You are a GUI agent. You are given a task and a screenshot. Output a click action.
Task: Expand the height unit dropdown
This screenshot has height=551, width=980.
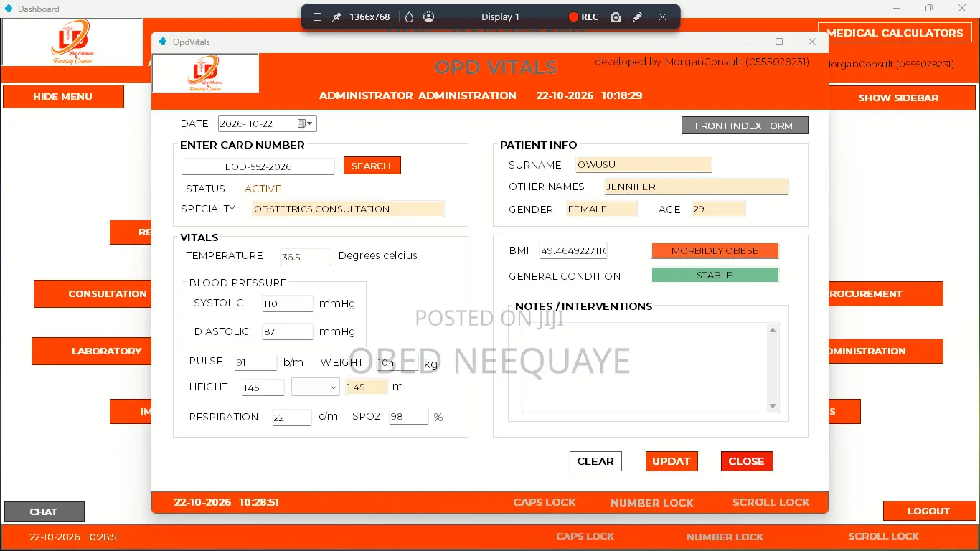pyautogui.click(x=316, y=387)
